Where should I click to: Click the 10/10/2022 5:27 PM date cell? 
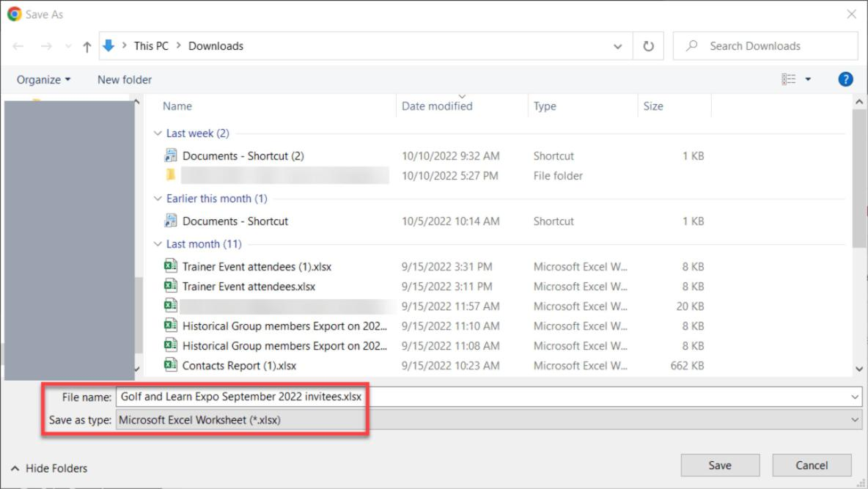point(449,176)
